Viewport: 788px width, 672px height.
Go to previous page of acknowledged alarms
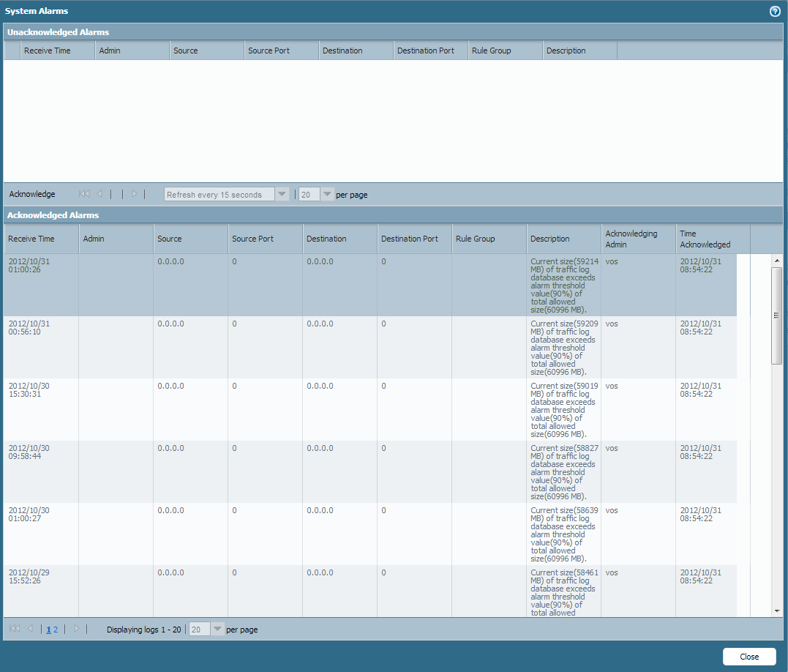point(30,629)
